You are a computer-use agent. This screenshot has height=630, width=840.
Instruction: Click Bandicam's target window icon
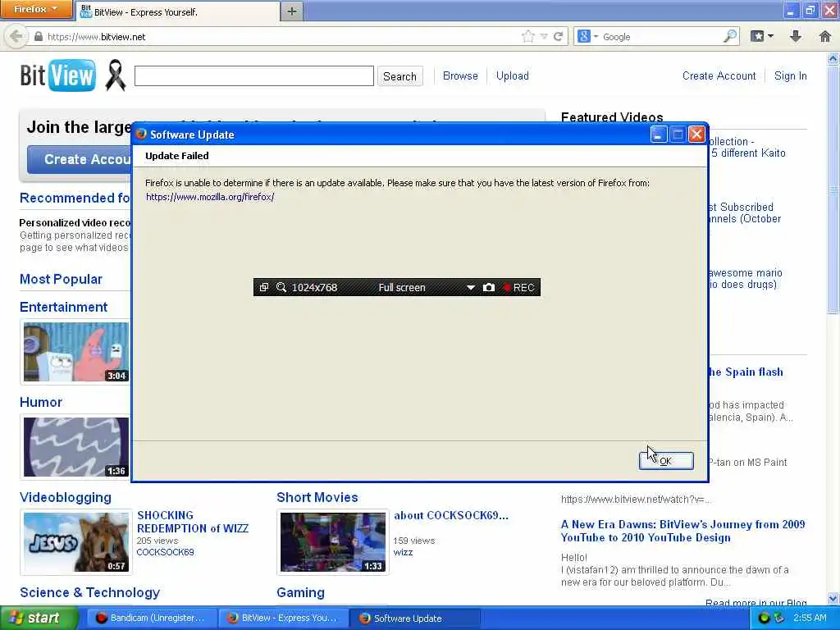(263, 287)
